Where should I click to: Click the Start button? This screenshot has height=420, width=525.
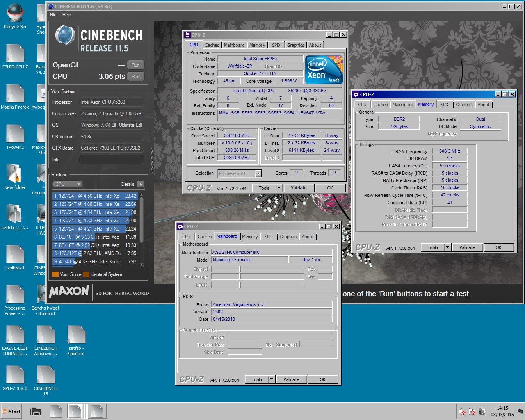(x=11, y=411)
